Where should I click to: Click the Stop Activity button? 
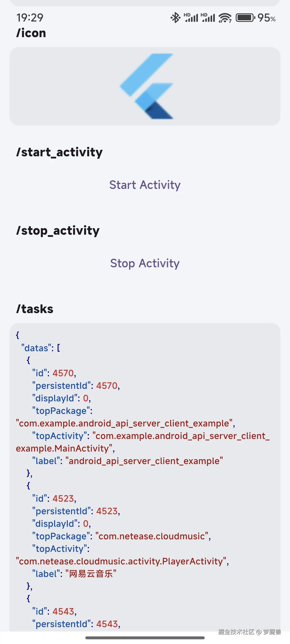(145, 263)
